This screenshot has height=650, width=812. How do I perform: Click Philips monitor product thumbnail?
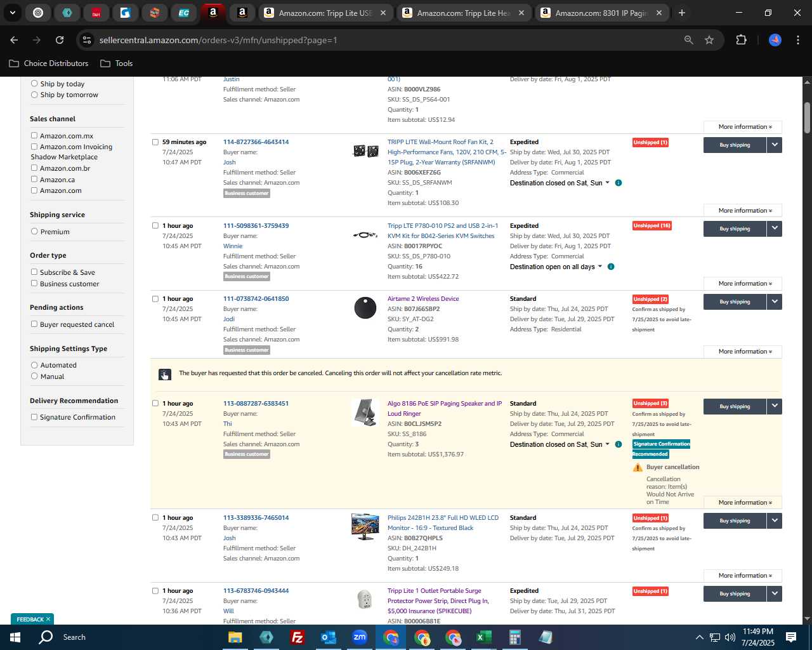[365, 527]
